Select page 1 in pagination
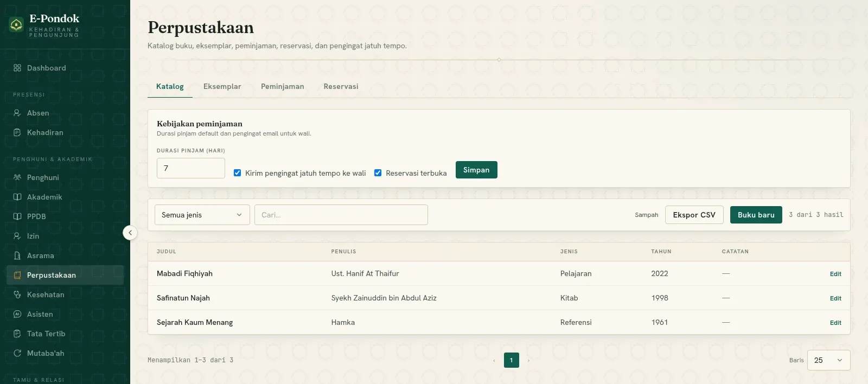Viewport: 868px width, 384px height. [x=512, y=360]
